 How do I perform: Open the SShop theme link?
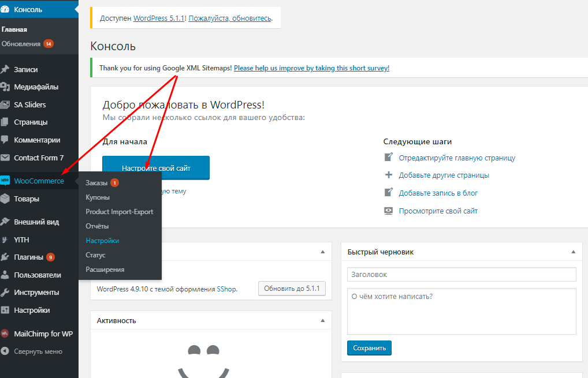pos(226,289)
